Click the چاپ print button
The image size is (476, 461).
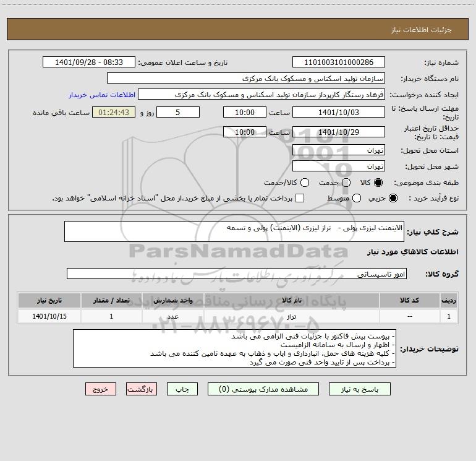coord(182,389)
